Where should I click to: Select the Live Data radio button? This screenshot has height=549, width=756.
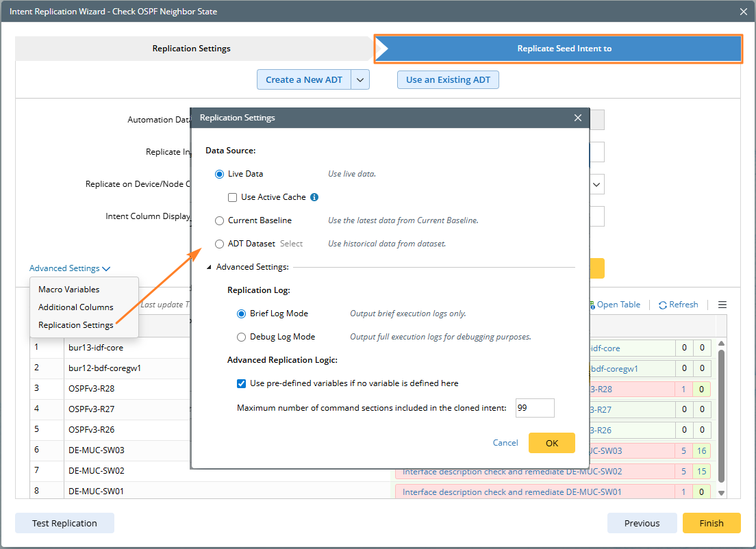tap(219, 174)
